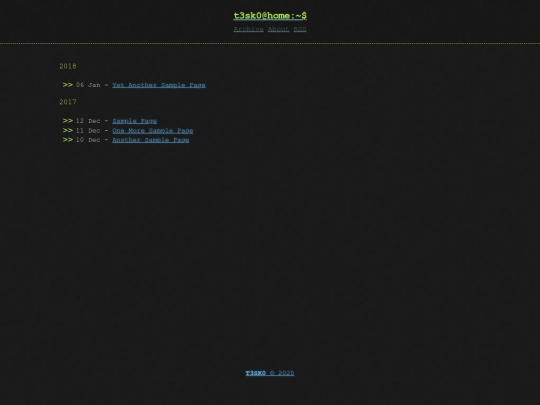
Task: Click the 2018 year heading
Action: tap(68, 66)
